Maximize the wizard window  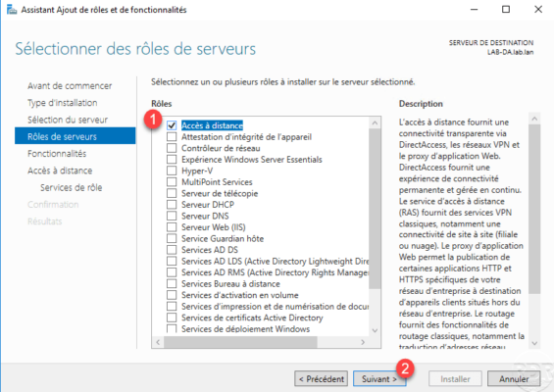click(506, 10)
